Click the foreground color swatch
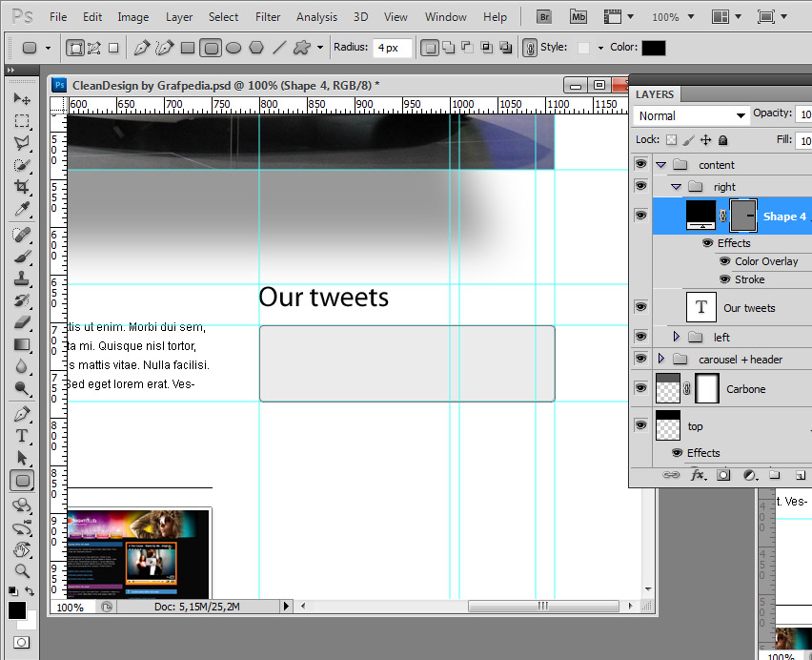The height and width of the screenshot is (660, 812). (17, 610)
